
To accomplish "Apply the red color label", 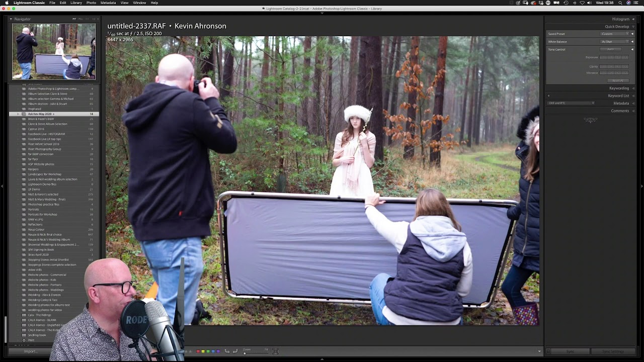I will [198, 351].
